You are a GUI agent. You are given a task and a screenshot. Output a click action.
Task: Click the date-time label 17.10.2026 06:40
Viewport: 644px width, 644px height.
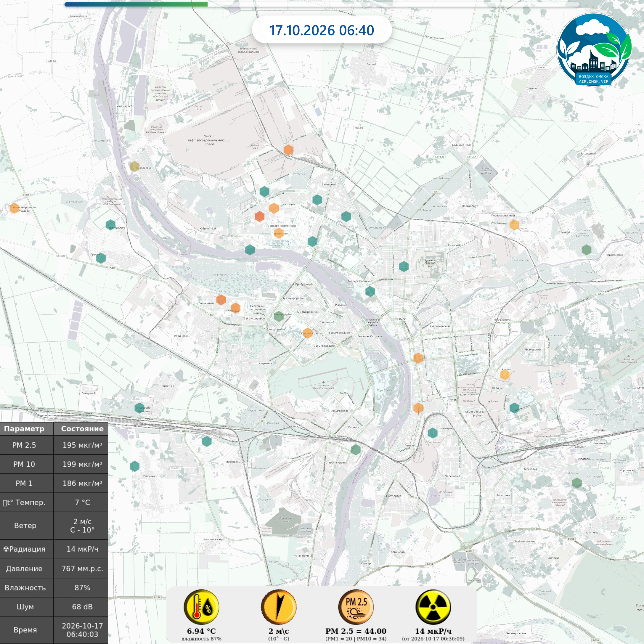pyautogui.click(x=322, y=30)
